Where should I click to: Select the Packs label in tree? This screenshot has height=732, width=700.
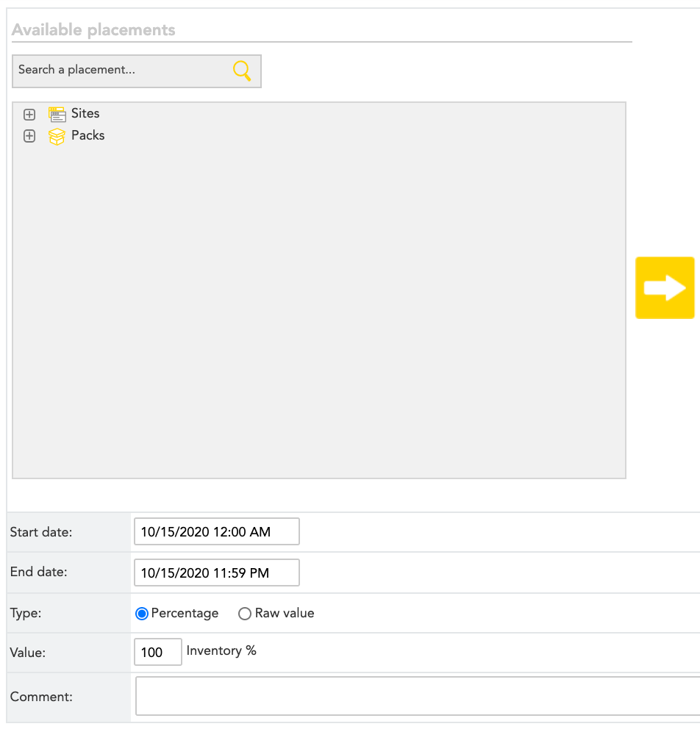(87, 136)
